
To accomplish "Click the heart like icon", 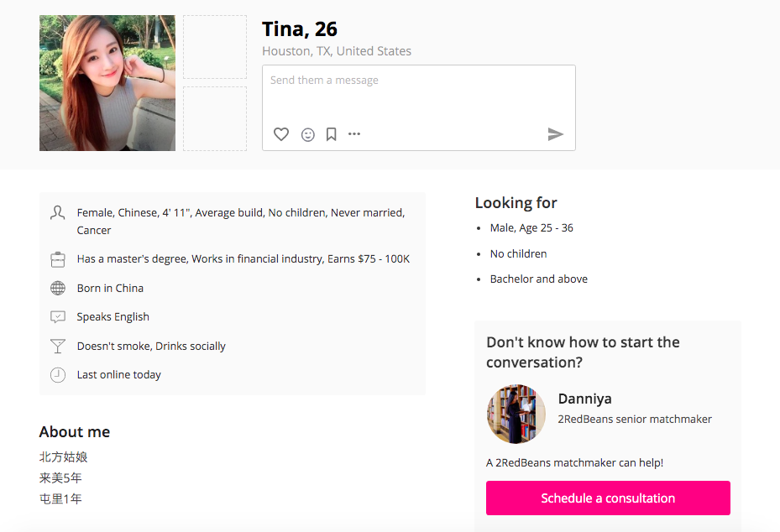I will click(x=281, y=134).
